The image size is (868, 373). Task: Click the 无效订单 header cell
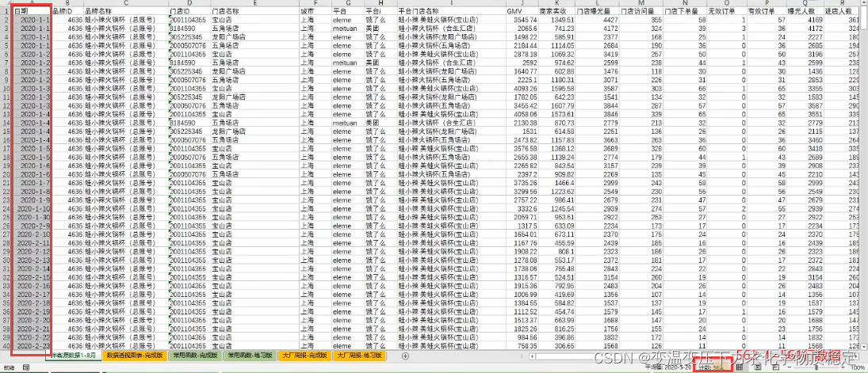pyautogui.click(x=726, y=10)
